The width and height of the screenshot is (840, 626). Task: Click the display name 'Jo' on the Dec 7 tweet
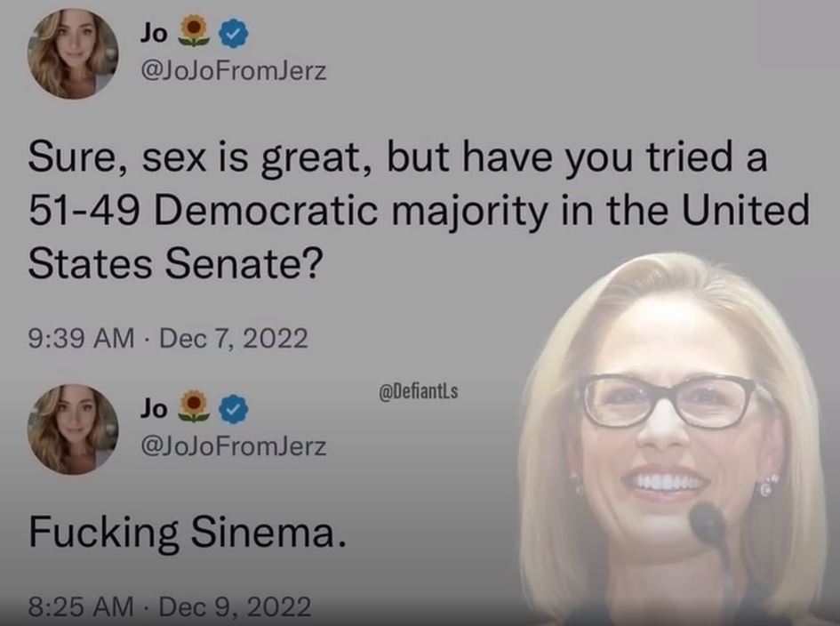(154, 34)
